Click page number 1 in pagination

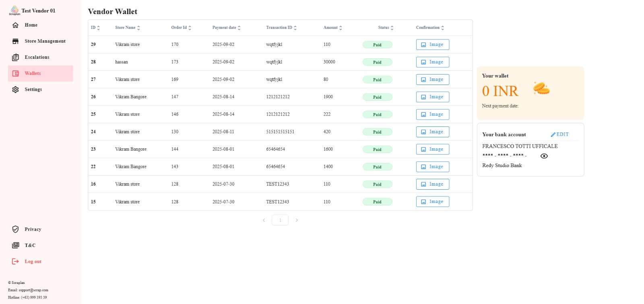click(x=280, y=220)
